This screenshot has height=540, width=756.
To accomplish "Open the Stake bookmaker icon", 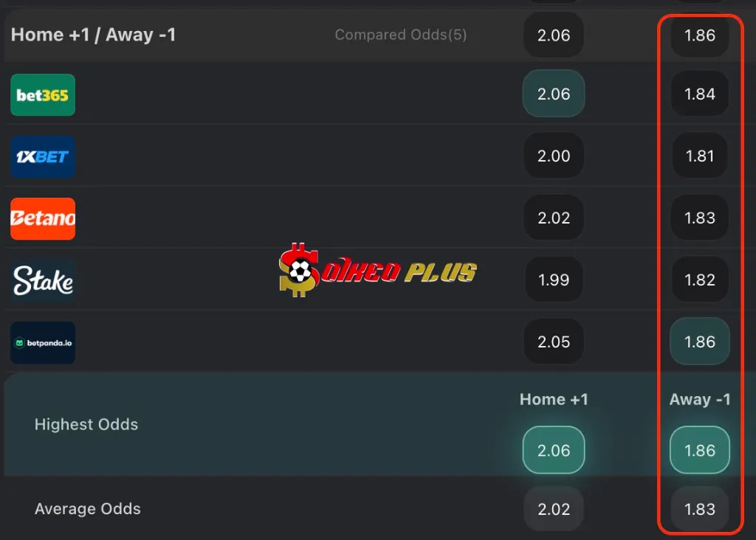I will [x=42, y=280].
